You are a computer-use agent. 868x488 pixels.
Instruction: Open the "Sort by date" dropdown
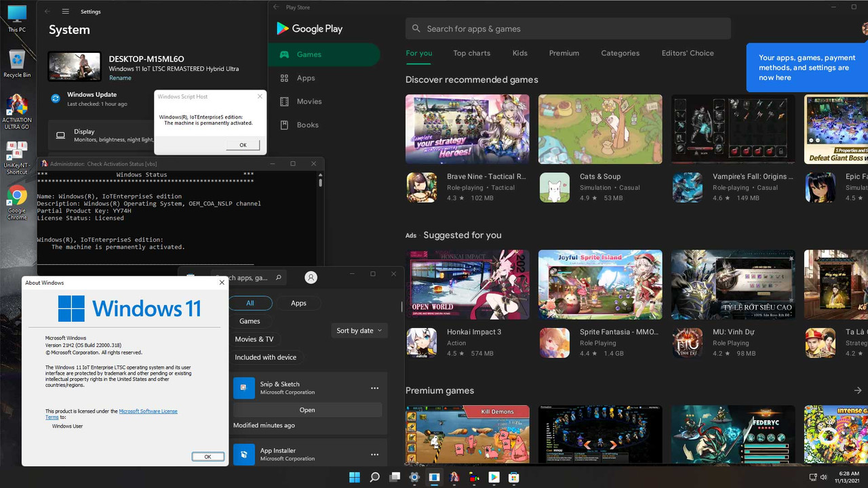359,330
